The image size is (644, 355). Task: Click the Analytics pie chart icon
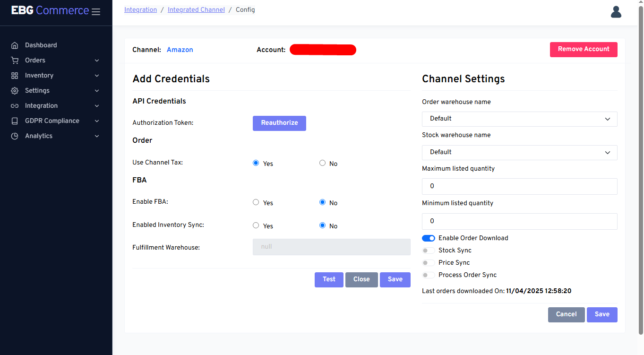pyautogui.click(x=15, y=136)
